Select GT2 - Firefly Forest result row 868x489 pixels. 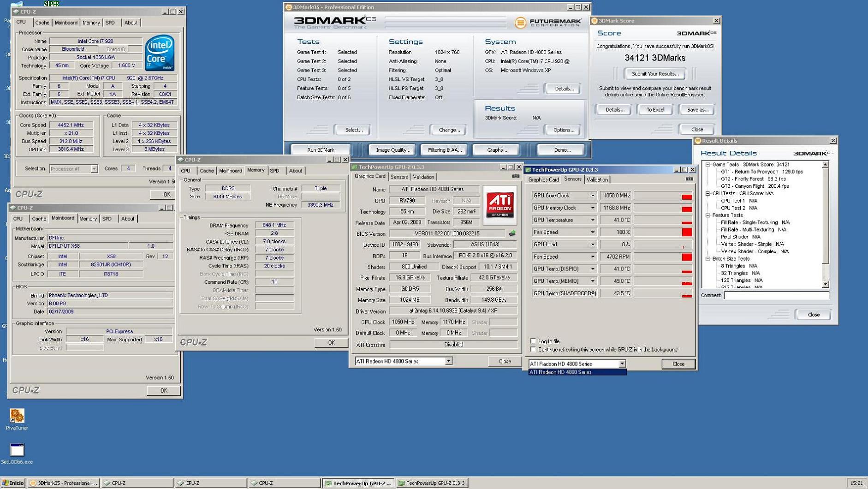pos(753,179)
